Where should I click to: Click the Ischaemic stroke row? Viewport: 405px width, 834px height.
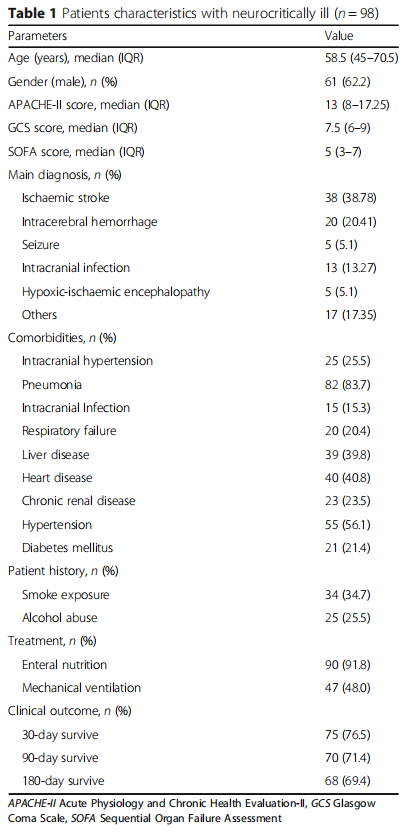pos(202,198)
